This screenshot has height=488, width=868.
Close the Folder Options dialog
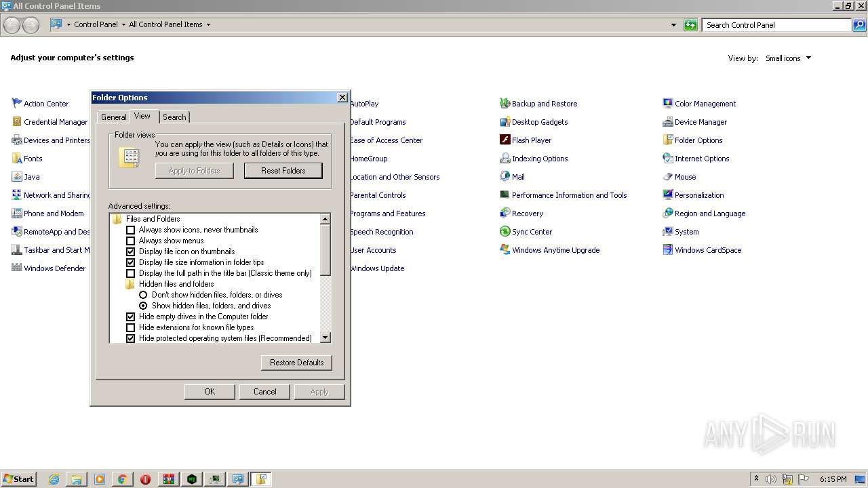[342, 98]
